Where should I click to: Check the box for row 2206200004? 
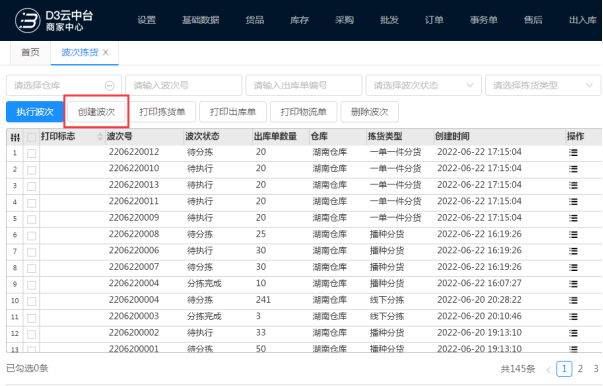32,301
